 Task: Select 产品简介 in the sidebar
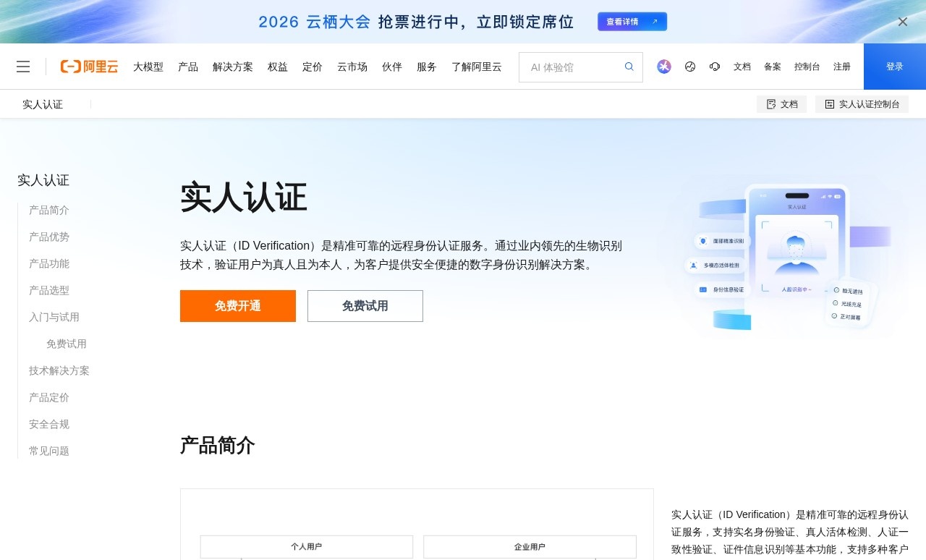click(49, 210)
